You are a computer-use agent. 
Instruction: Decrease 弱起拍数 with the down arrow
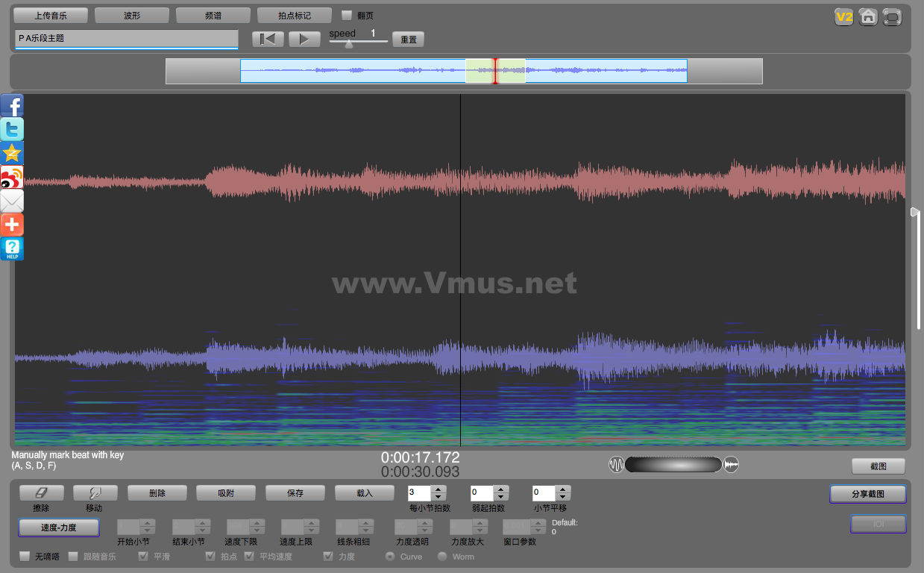pos(501,497)
